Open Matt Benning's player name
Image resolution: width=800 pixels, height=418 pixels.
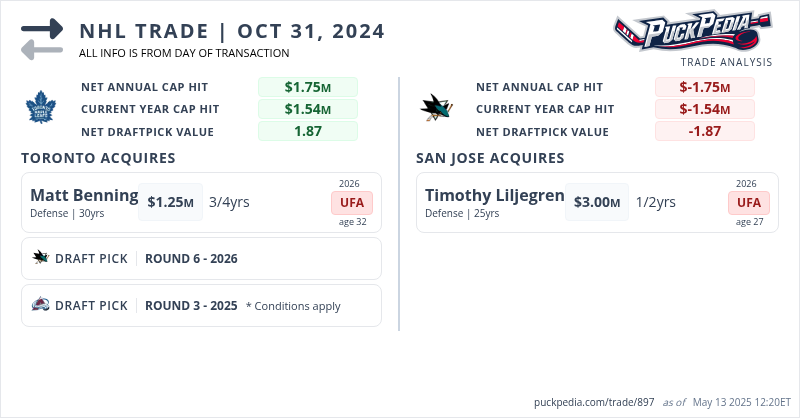point(84,194)
